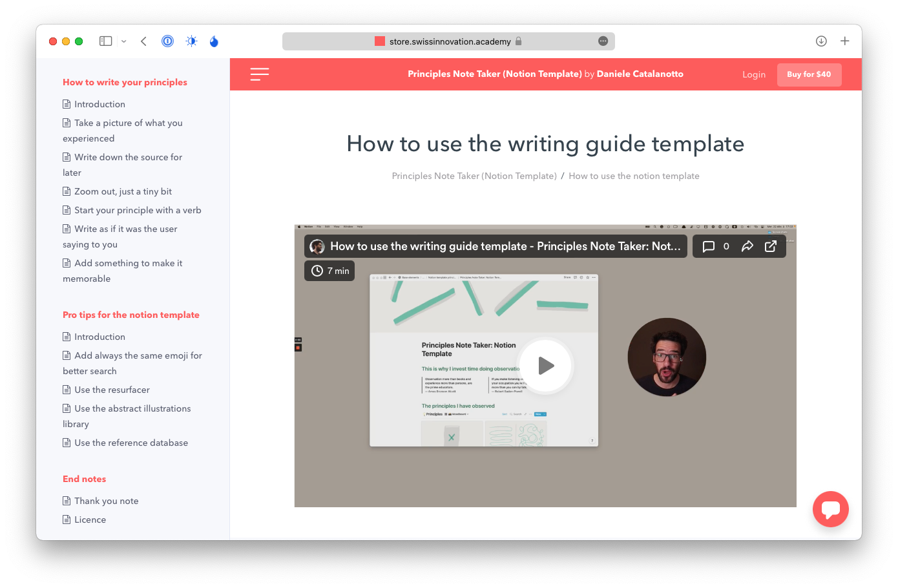The width and height of the screenshot is (898, 588).
Task: Open the page options ellipsis in the address bar
Action: [x=603, y=41]
